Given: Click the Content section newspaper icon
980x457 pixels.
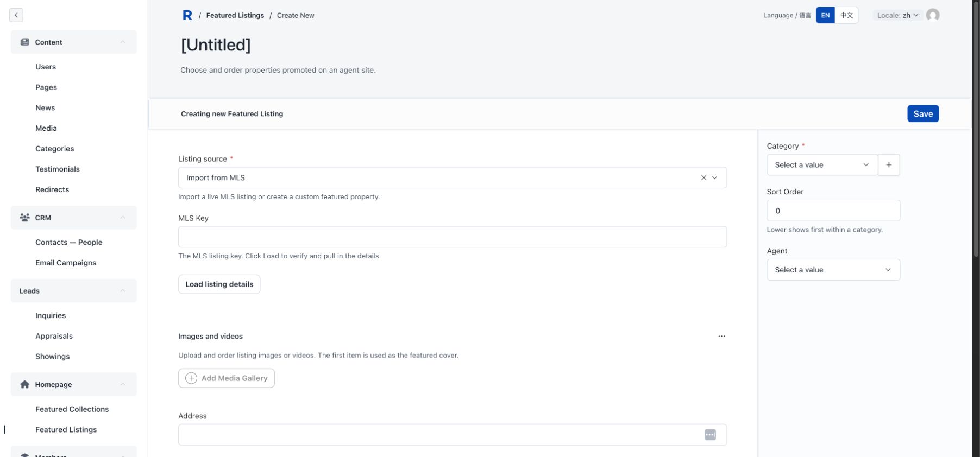Looking at the screenshot, I should [x=24, y=42].
